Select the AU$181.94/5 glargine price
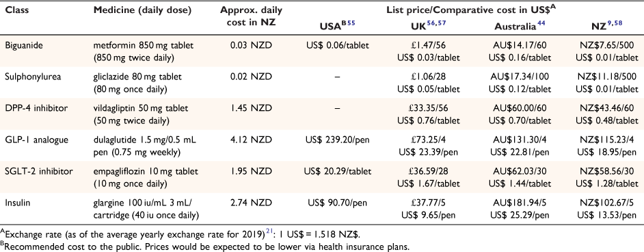This screenshot has width=644, height=252. [520, 203]
